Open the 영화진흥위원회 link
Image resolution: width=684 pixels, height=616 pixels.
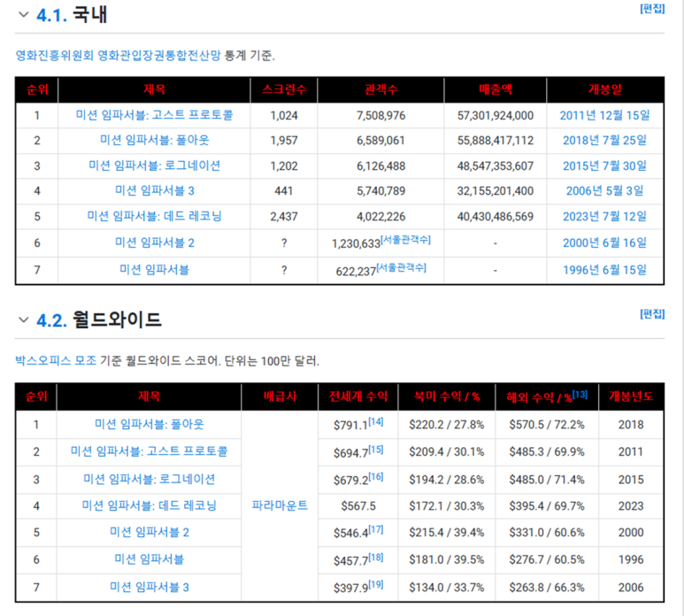click(x=55, y=56)
